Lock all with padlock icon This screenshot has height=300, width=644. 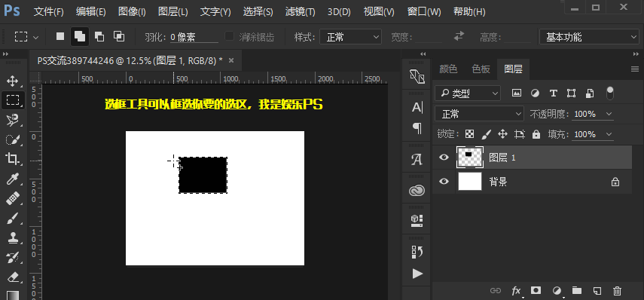pos(536,134)
